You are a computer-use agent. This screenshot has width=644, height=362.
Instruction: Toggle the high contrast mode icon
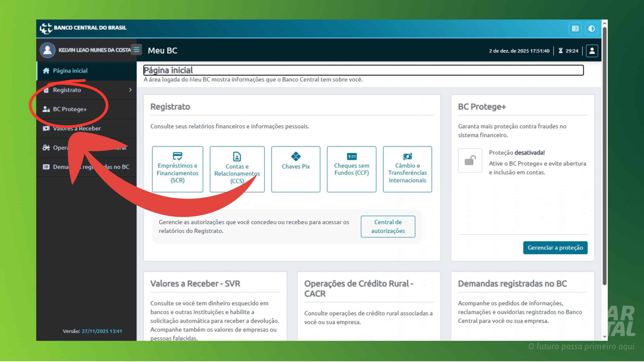tap(591, 29)
